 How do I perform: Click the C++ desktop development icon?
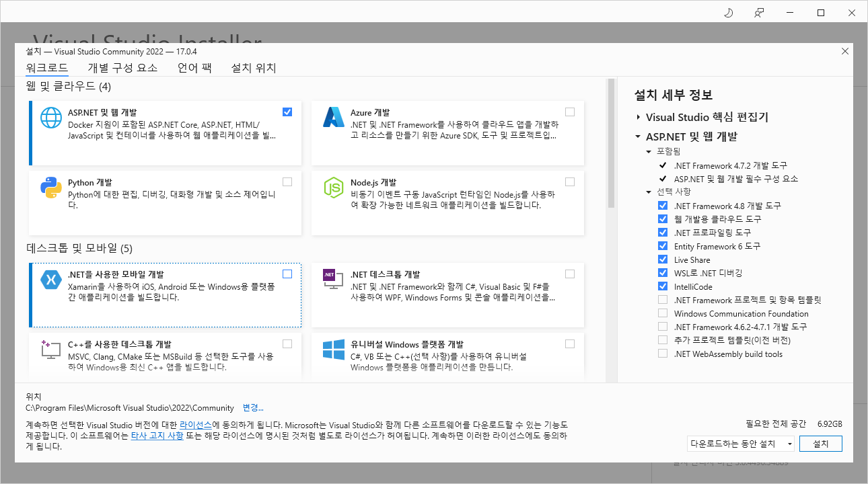(x=51, y=350)
